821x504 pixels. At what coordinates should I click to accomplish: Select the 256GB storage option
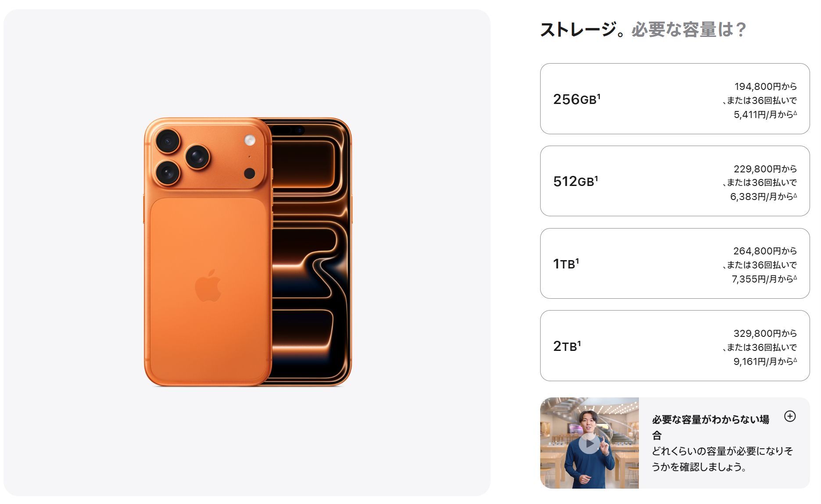[674, 99]
